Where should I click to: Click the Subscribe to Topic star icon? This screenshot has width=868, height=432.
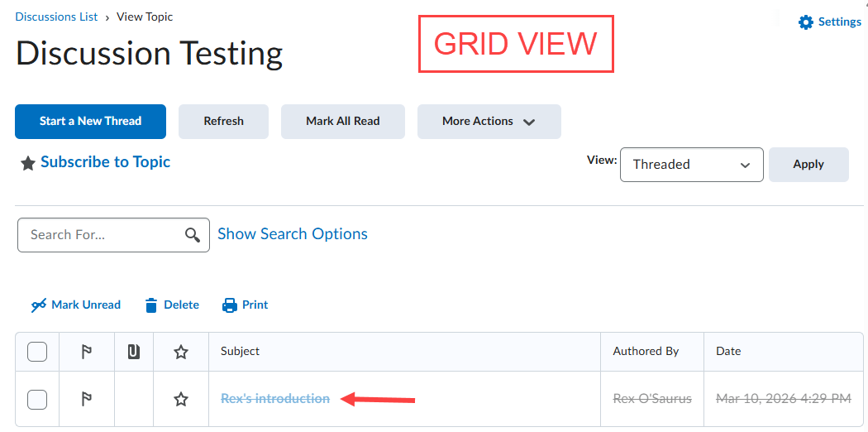pos(28,163)
